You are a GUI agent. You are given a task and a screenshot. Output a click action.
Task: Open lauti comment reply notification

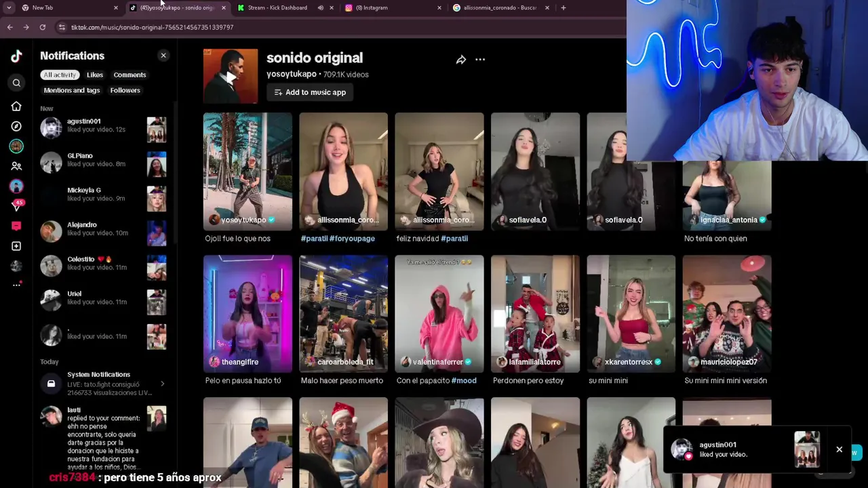(103, 439)
